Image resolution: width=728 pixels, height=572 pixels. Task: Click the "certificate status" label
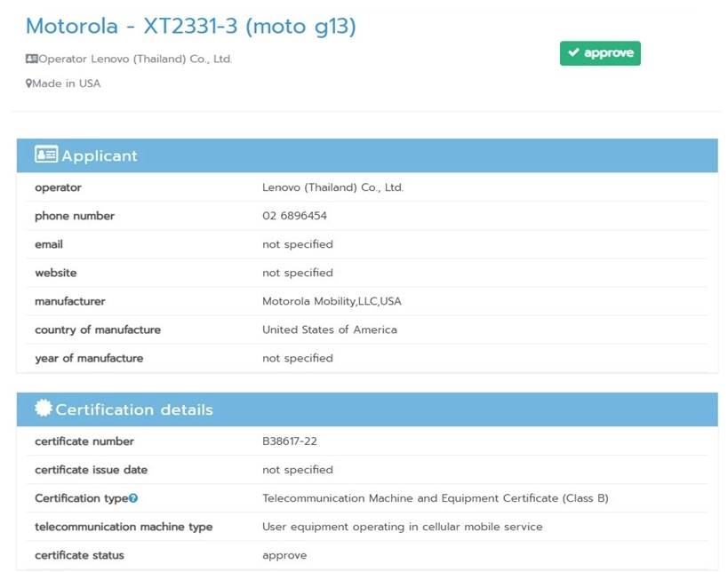[x=79, y=555]
